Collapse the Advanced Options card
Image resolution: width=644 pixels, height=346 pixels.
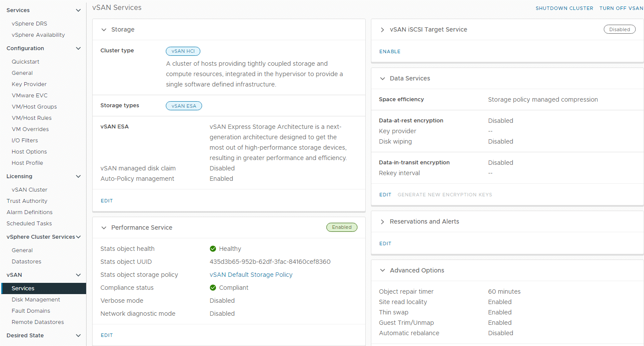(382, 270)
